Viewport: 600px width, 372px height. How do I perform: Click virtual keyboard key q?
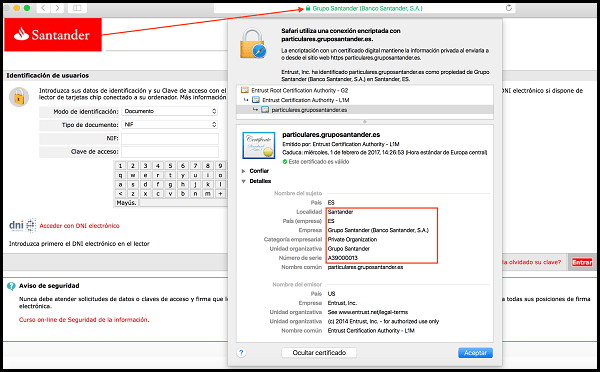[120, 175]
